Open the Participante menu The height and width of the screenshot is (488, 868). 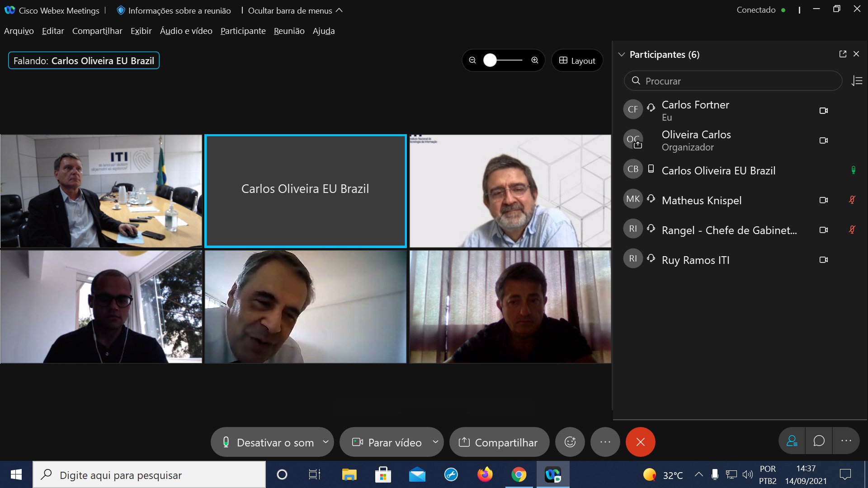coord(243,31)
